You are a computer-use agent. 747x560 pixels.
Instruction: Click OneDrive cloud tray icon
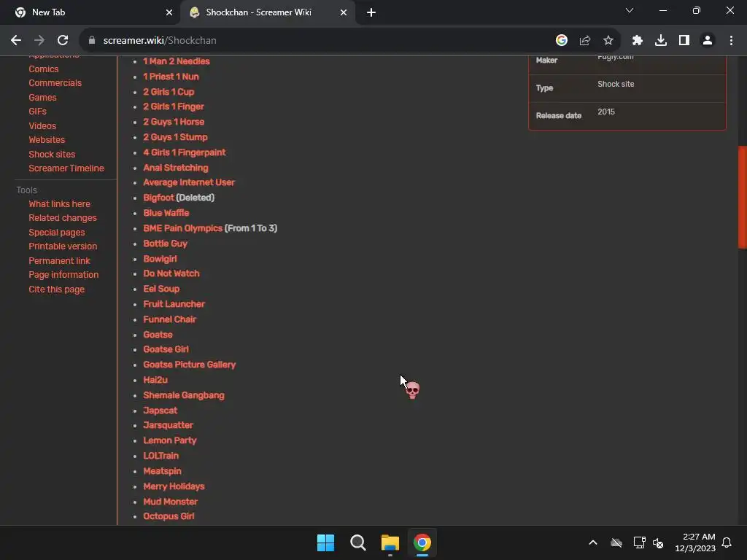616,542
